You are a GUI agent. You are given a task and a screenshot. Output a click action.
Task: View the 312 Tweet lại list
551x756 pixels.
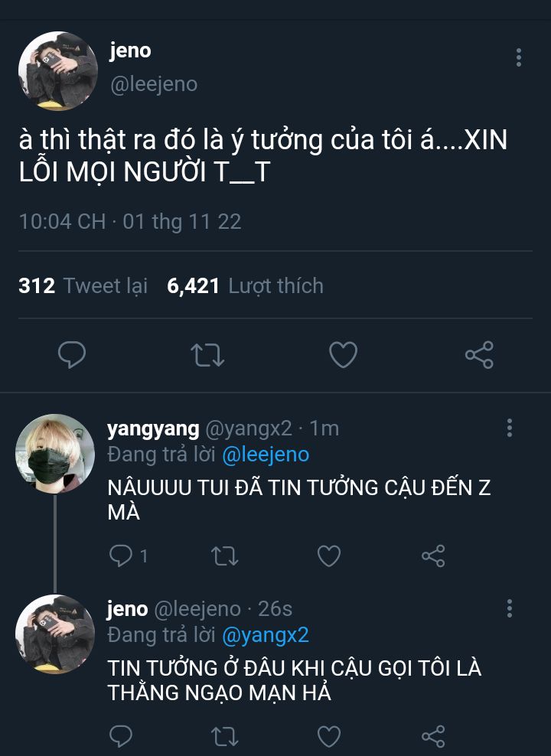tap(83, 285)
